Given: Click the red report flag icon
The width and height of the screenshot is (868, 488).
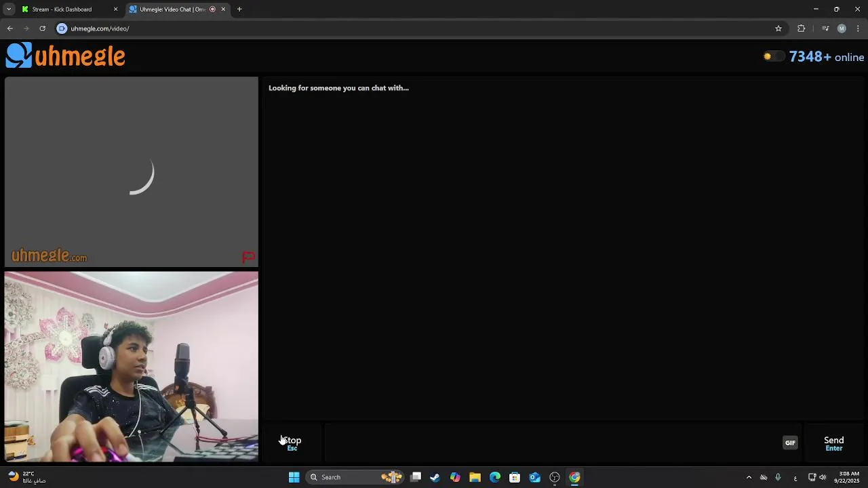Looking at the screenshot, I should tap(249, 257).
